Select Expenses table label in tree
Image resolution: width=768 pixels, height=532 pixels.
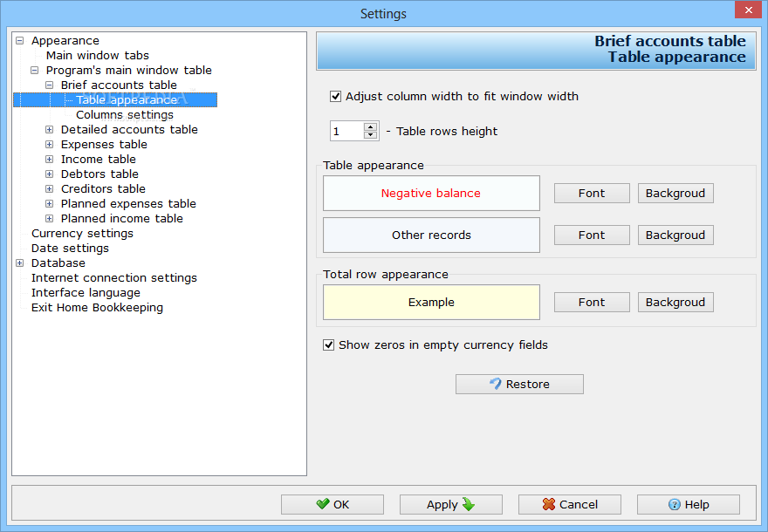tap(104, 145)
